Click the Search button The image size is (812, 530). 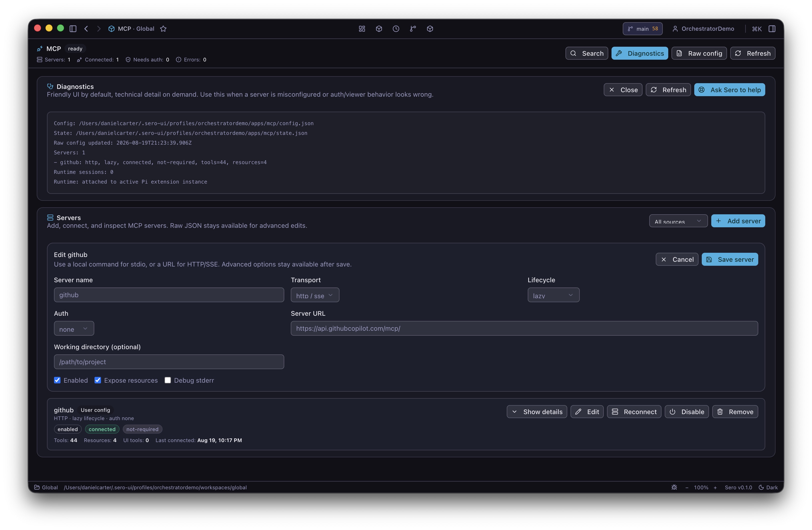point(587,53)
